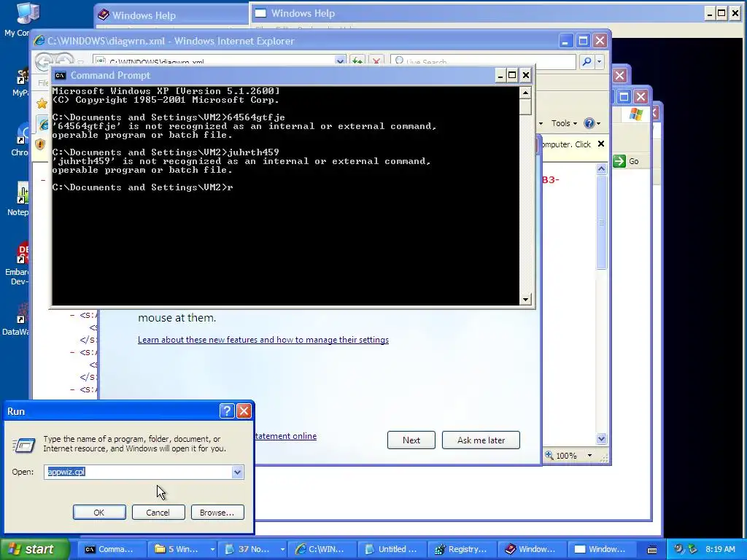The height and width of the screenshot is (560, 747).
Task: Close the Run dialog with the red X
Action: (244, 411)
